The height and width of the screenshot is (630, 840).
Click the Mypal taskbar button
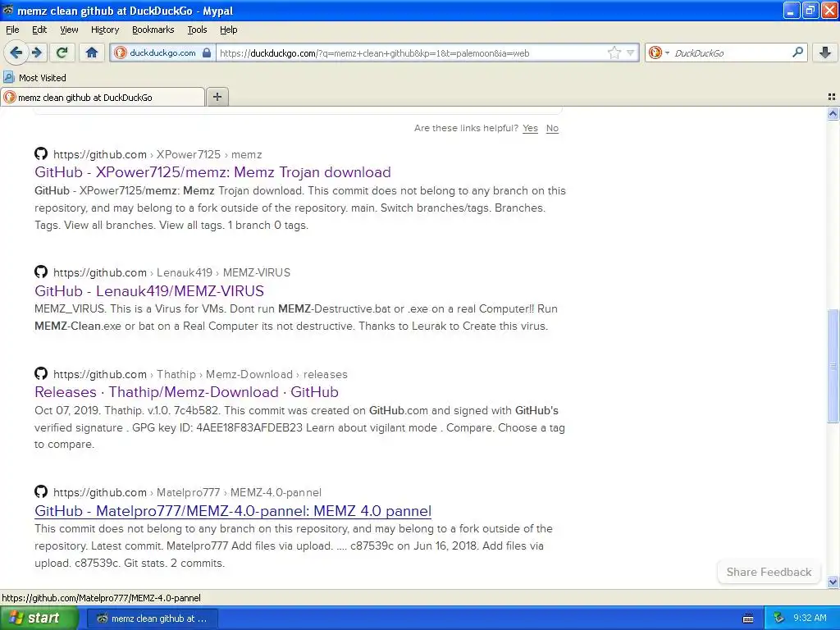coord(152,619)
